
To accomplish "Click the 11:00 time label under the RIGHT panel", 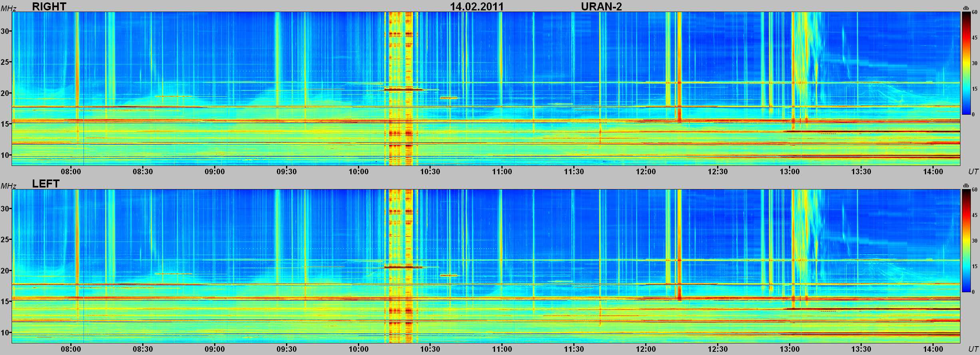I will 502,172.
